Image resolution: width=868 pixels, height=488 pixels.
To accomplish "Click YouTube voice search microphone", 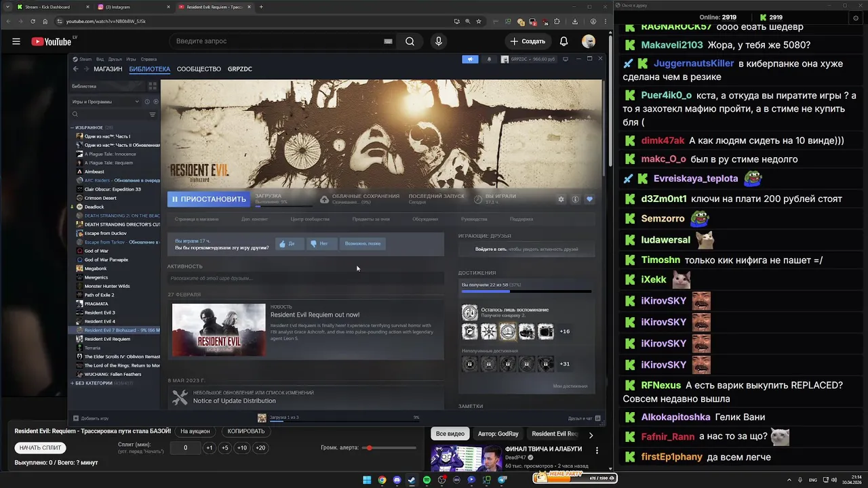I will point(439,41).
